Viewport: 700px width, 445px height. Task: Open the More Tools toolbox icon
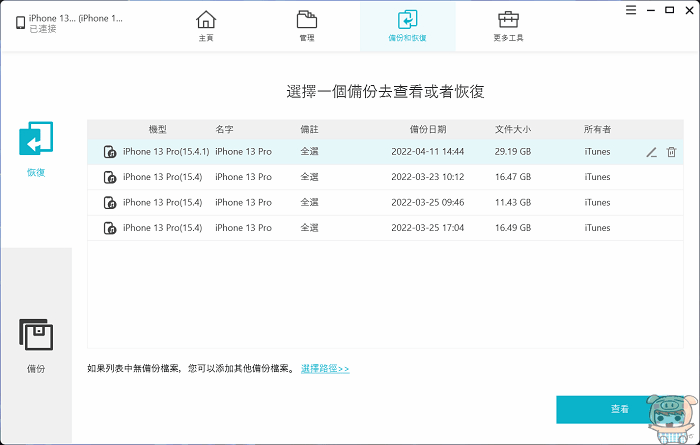(x=508, y=21)
